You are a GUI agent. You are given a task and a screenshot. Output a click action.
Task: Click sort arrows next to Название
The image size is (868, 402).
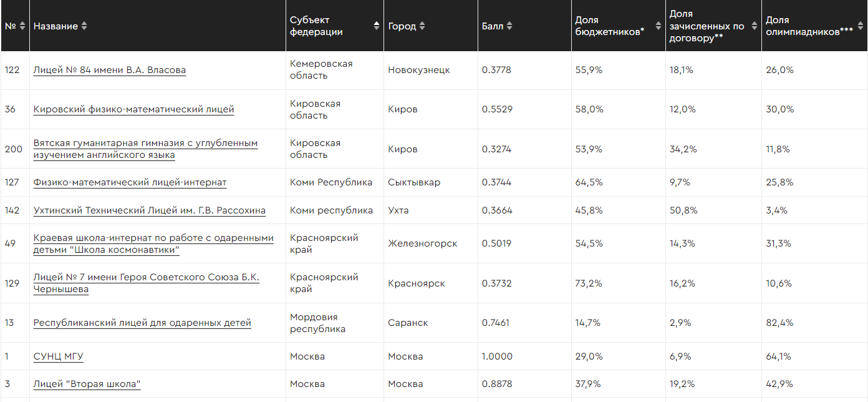[x=84, y=26]
